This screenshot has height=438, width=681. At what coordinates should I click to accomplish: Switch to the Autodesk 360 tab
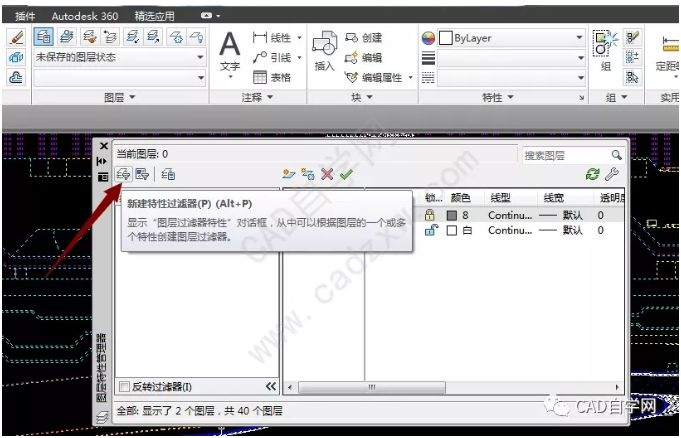pos(85,17)
